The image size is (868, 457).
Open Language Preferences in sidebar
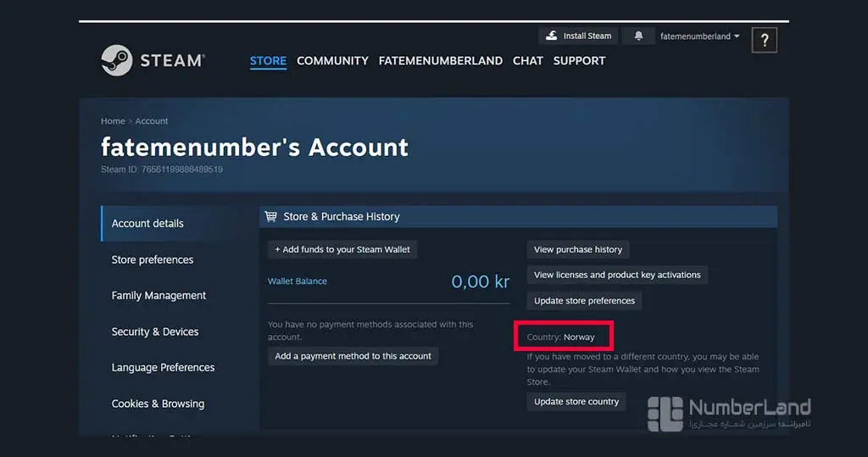coord(163,367)
